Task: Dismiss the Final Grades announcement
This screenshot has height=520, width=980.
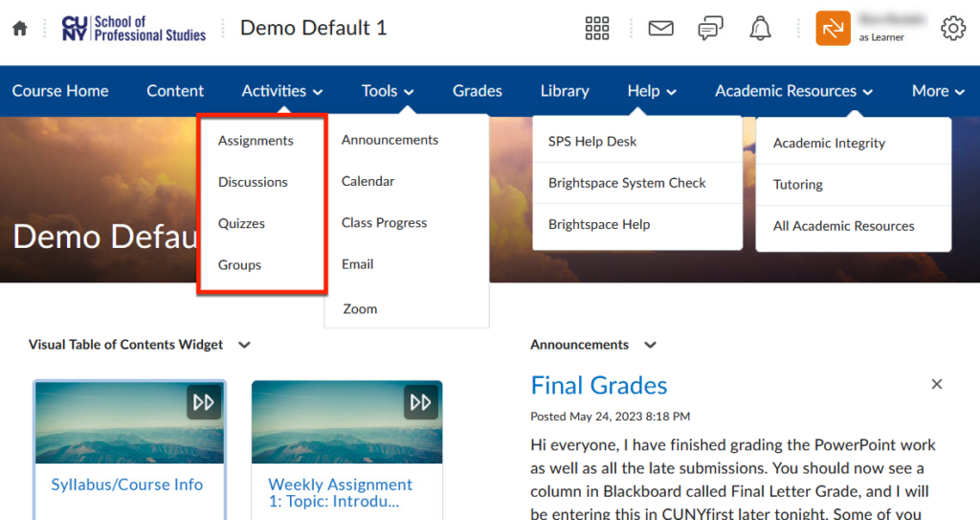Action: 937,384
